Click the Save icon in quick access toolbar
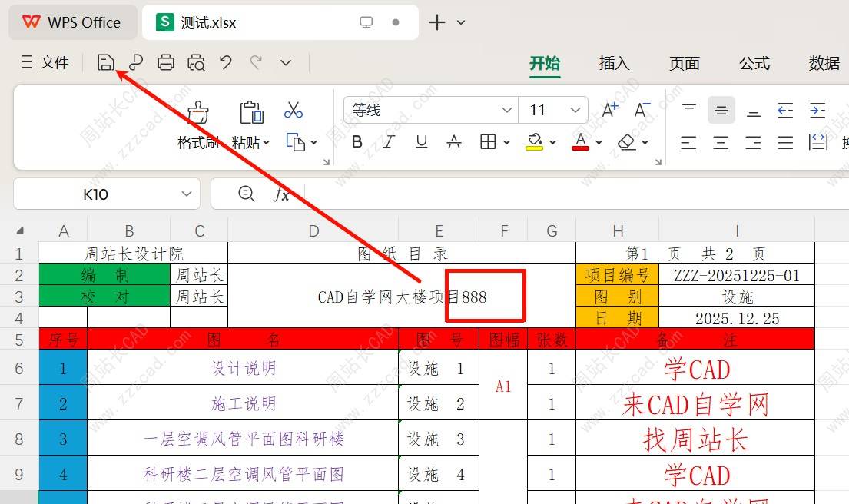The height and width of the screenshot is (504, 849). [105, 63]
